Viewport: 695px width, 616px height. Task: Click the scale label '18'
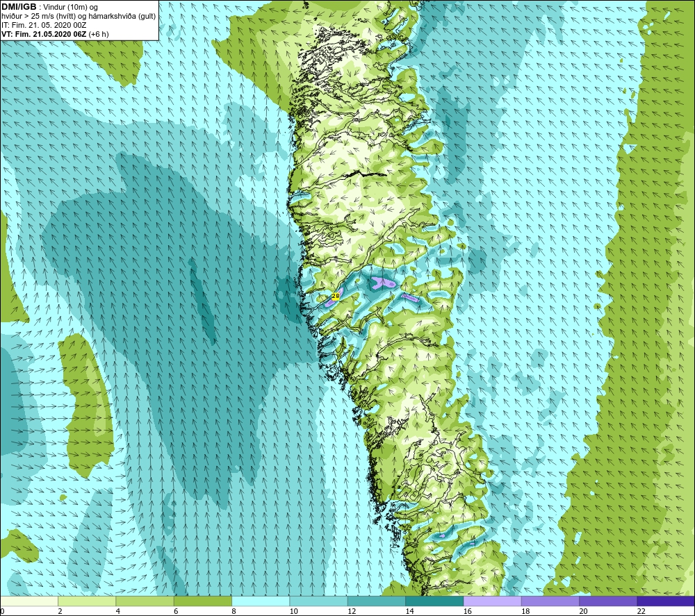525,611
